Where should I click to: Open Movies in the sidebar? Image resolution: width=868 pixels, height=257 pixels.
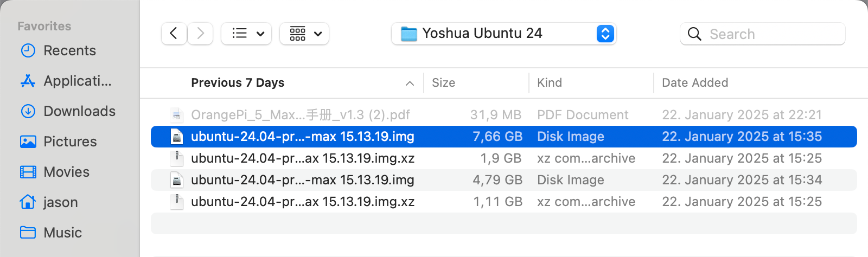[66, 172]
